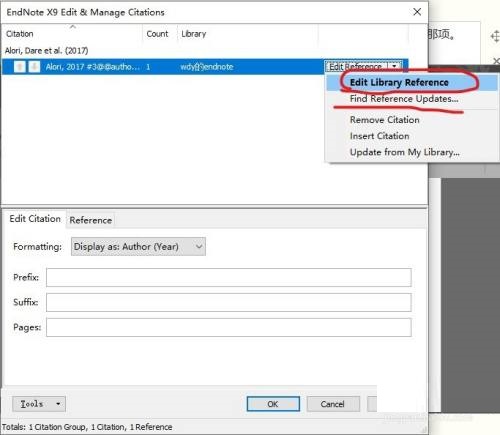Click the Count column header

160,34
